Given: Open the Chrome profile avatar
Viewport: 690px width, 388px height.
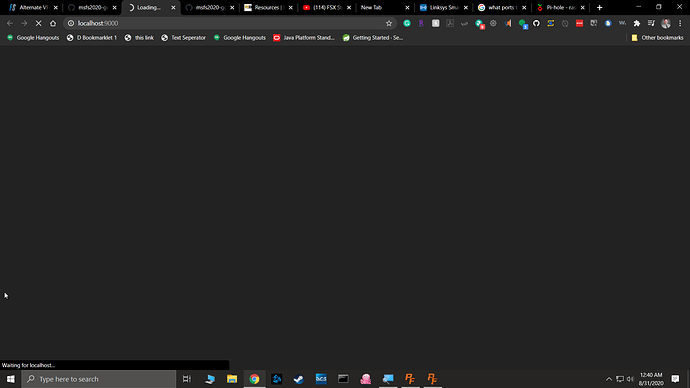Looking at the screenshot, I should tap(666, 23).
